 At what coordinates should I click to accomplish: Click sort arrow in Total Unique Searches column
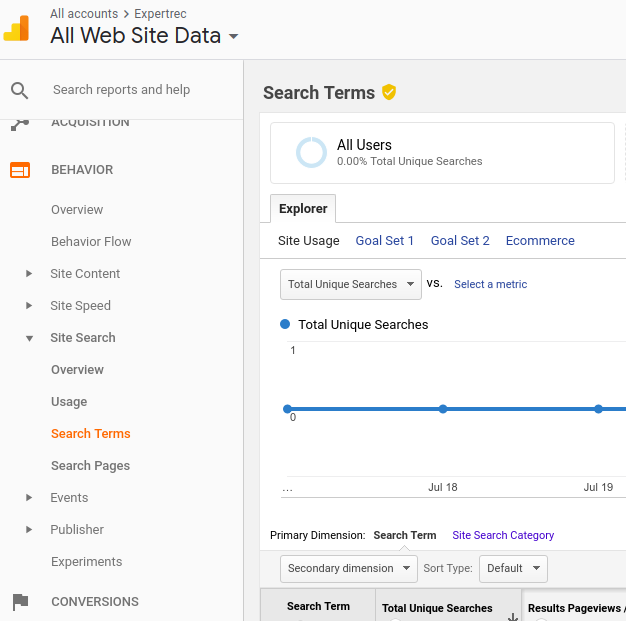click(x=513, y=617)
